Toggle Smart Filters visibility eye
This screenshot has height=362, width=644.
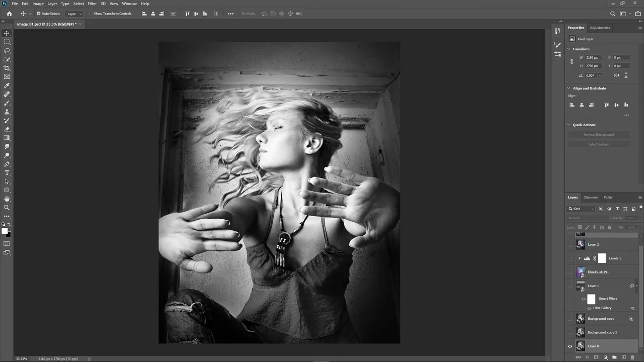click(x=584, y=299)
